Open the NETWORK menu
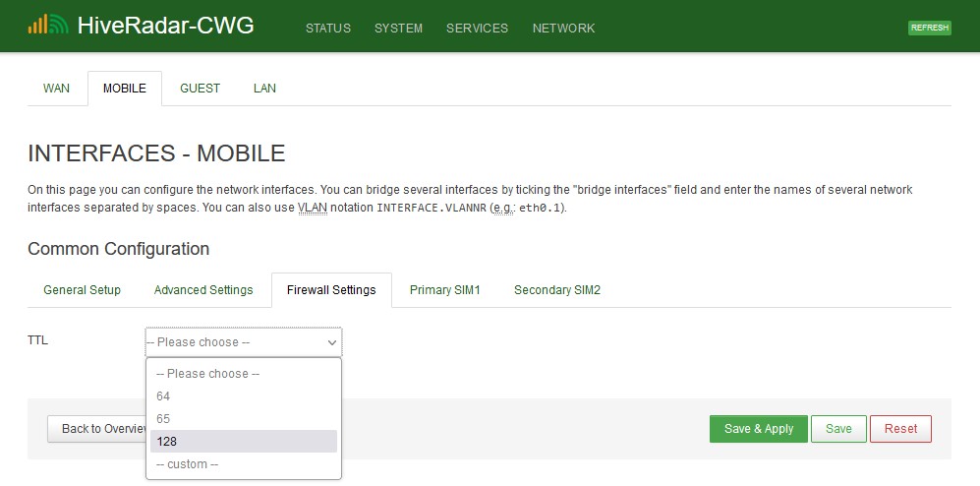 tap(563, 29)
